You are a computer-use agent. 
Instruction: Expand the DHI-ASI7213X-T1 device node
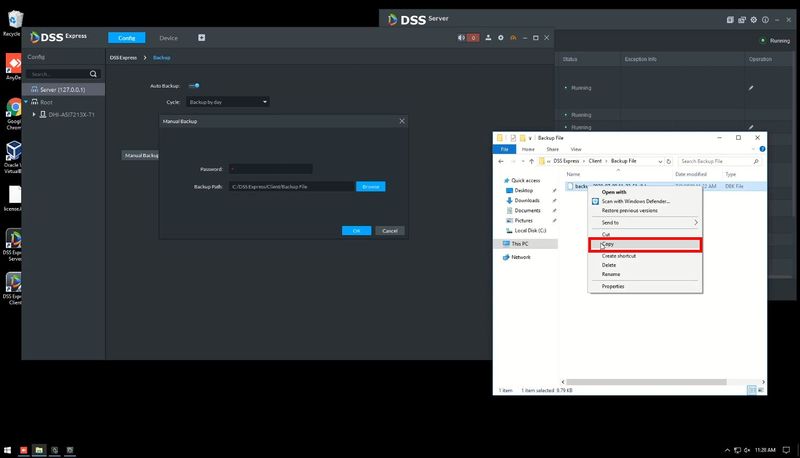tap(34, 114)
